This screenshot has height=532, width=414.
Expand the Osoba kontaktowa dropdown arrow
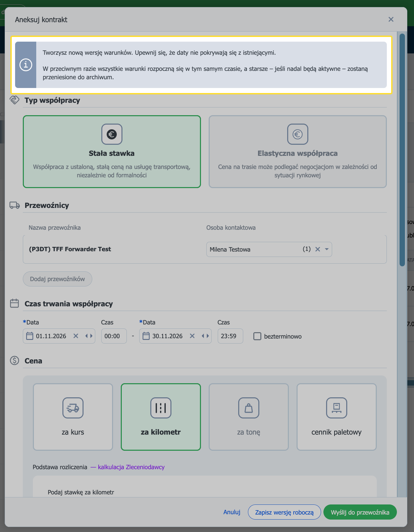327,249
